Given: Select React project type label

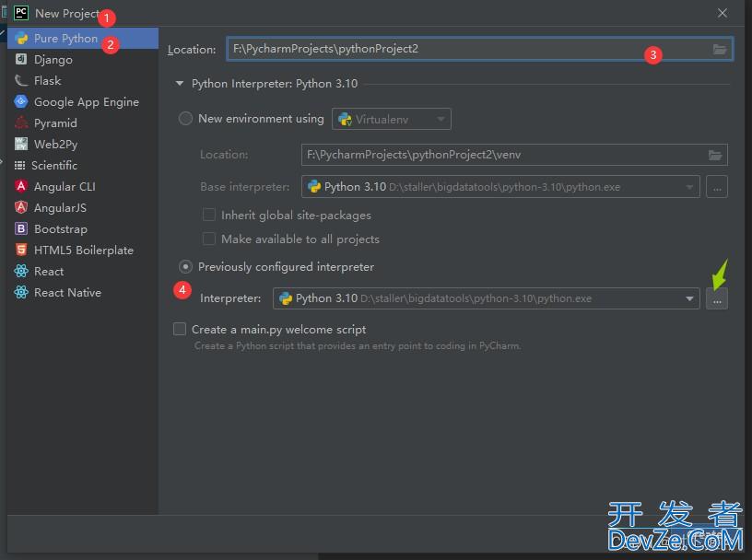Looking at the screenshot, I should point(49,272).
